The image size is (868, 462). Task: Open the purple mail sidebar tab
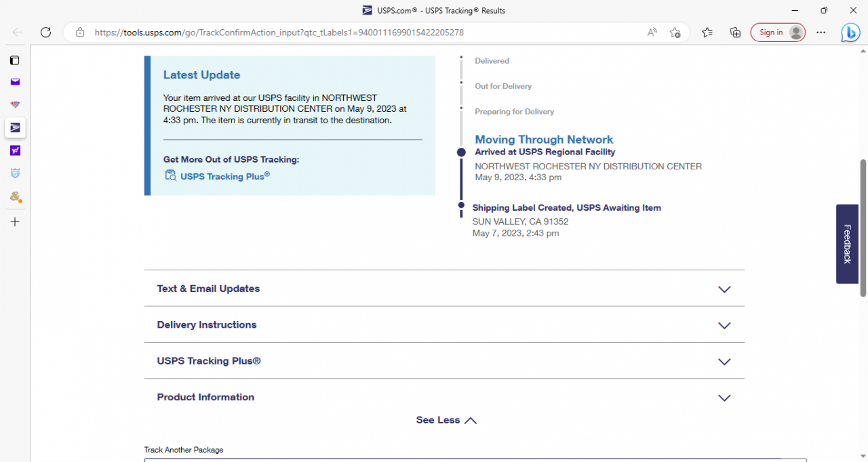point(15,82)
